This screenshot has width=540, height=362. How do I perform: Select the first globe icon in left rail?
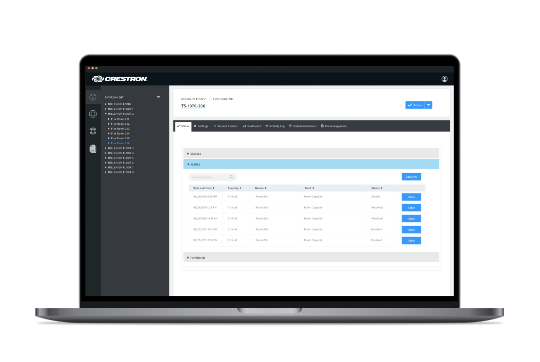tap(93, 97)
